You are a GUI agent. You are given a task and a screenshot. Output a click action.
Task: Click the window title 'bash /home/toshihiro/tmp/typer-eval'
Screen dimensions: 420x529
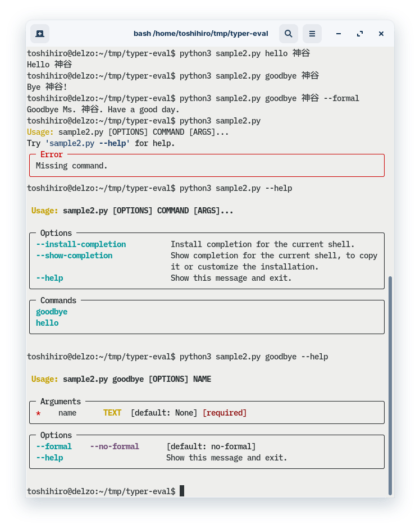pyautogui.click(x=200, y=34)
